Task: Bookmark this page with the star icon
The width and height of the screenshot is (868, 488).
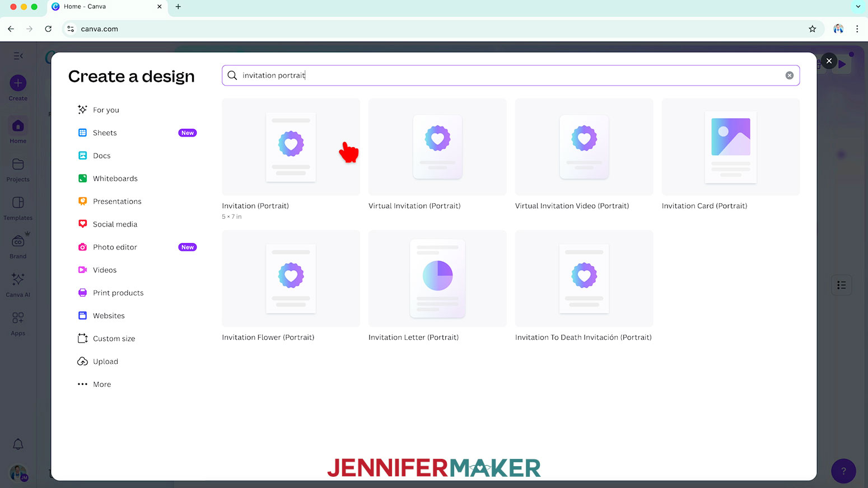Action: pyautogui.click(x=813, y=29)
